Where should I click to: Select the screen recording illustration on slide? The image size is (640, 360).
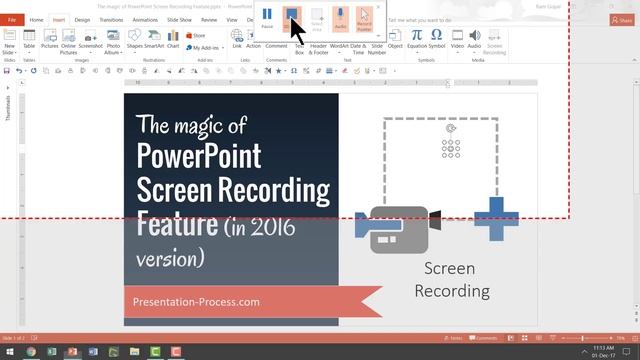438,186
